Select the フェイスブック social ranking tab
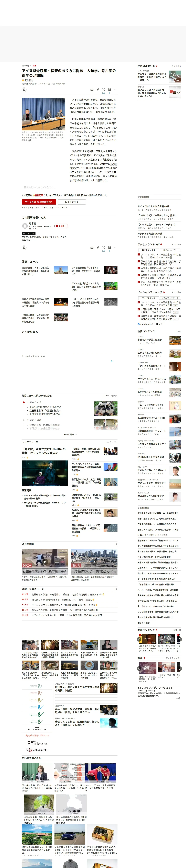The height and width of the screenshot is (868, 186). 148,298
